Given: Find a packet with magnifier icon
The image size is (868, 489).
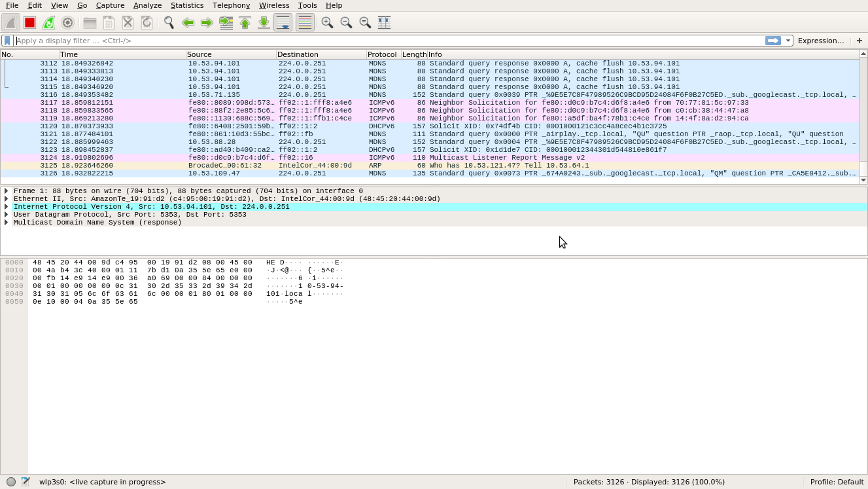Looking at the screenshot, I should (169, 22).
